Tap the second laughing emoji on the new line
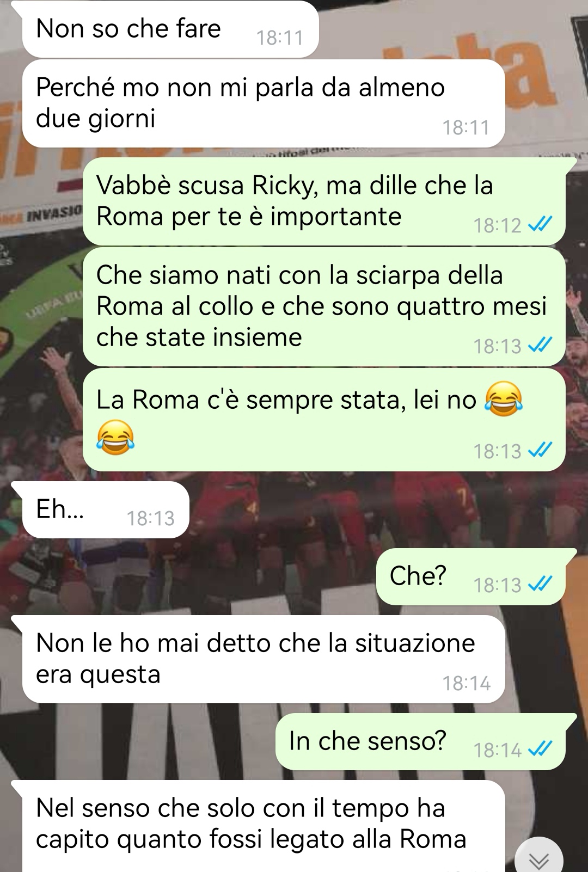Image resolution: width=588 pixels, height=872 pixels. [x=115, y=437]
